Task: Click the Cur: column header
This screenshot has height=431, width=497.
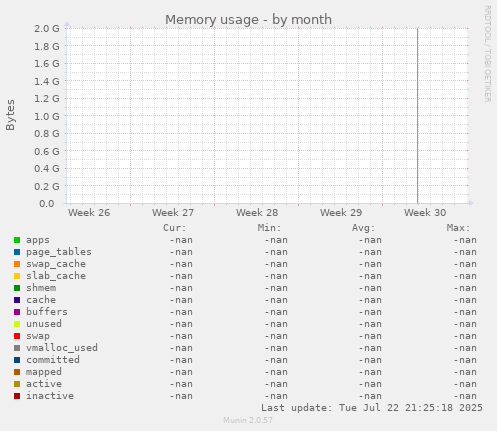Action: click(175, 228)
